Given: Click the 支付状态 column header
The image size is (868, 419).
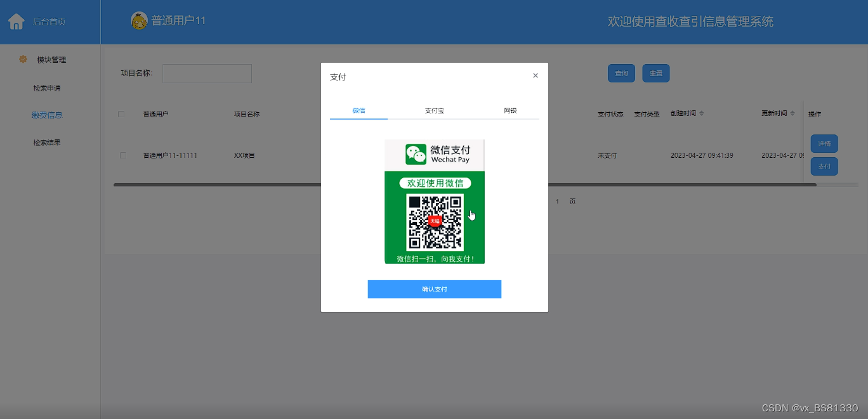Looking at the screenshot, I should tap(610, 114).
